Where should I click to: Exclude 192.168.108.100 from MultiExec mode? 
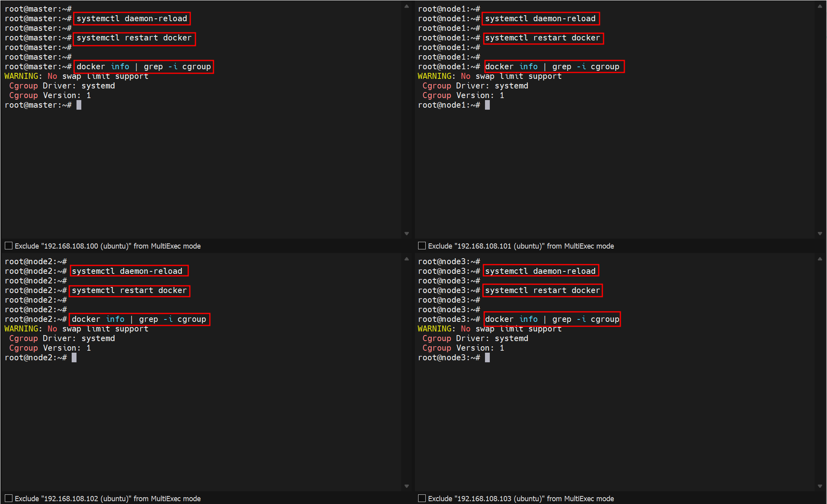(8, 246)
